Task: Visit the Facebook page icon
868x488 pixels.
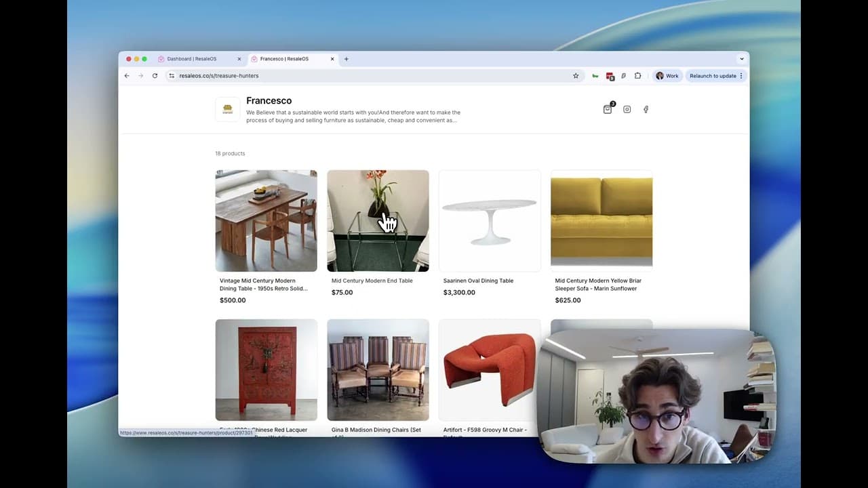Action: [x=646, y=109]
